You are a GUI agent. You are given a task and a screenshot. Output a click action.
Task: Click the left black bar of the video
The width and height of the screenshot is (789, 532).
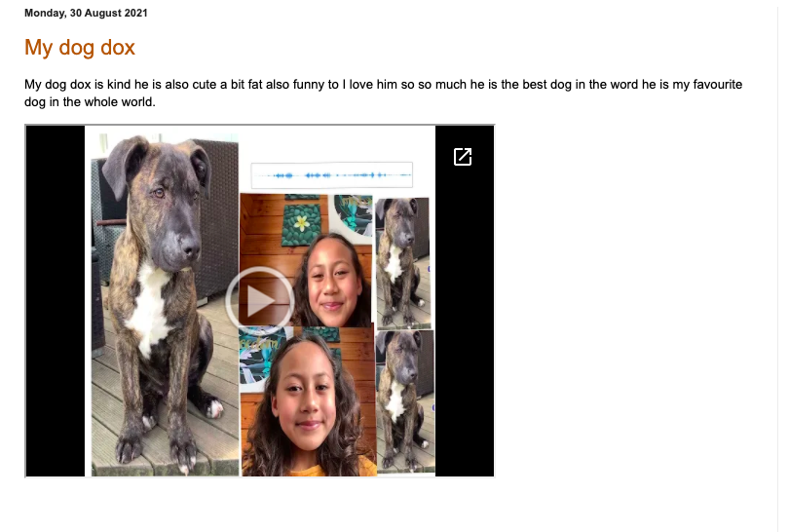coord(56,300)
